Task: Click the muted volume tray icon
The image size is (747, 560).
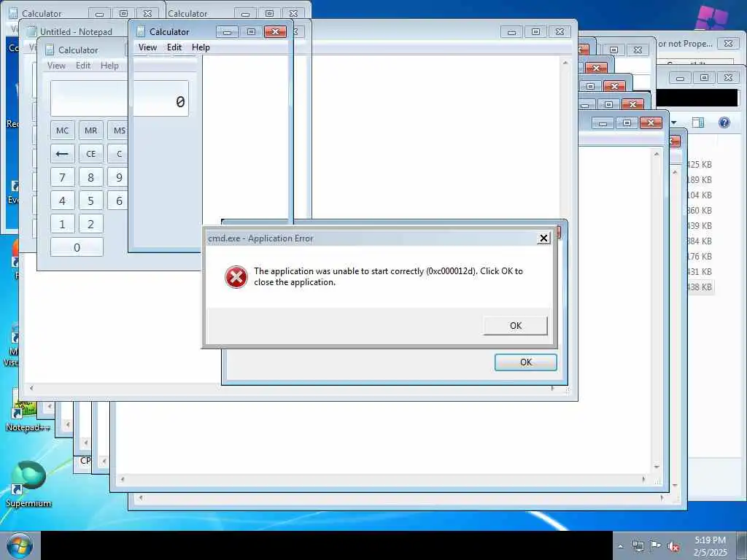Action: pyautogui.click(x=673, y=546)
